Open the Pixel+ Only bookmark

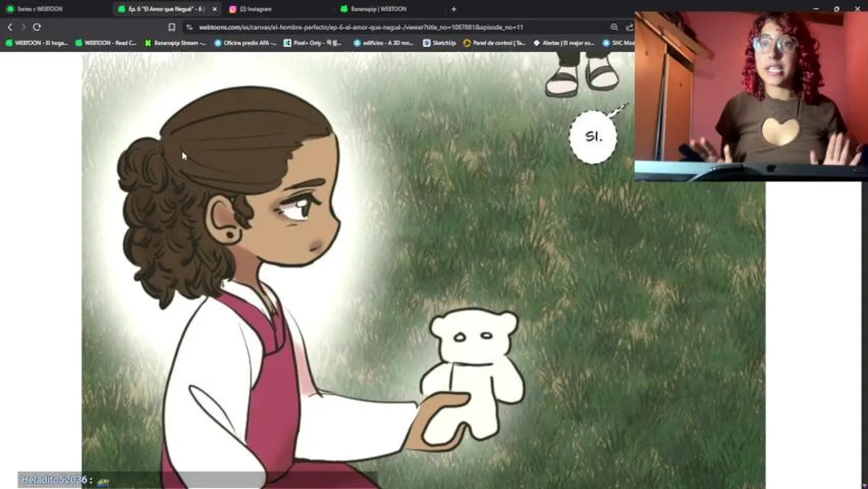point(312,43)
